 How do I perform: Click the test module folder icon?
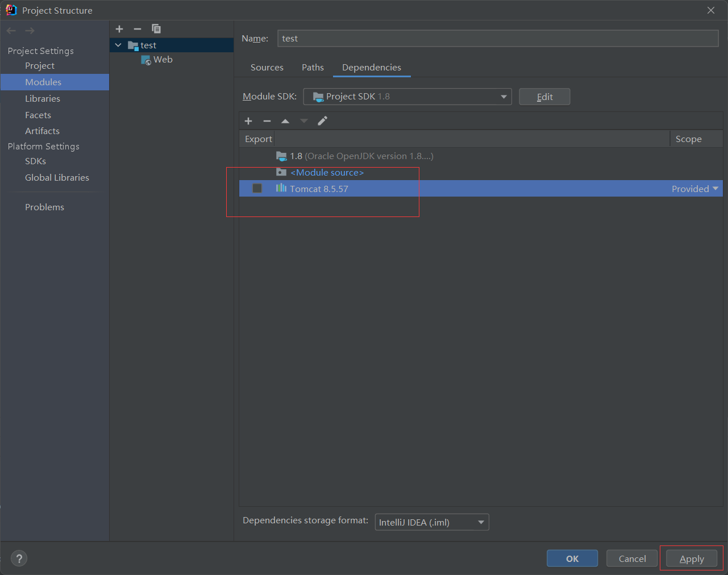133,45
